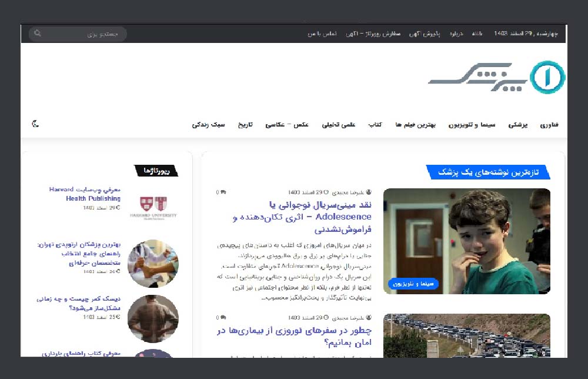Click the author avatar icon on the Nowruz travel article

pyautogui.click(x=369, y=317)
